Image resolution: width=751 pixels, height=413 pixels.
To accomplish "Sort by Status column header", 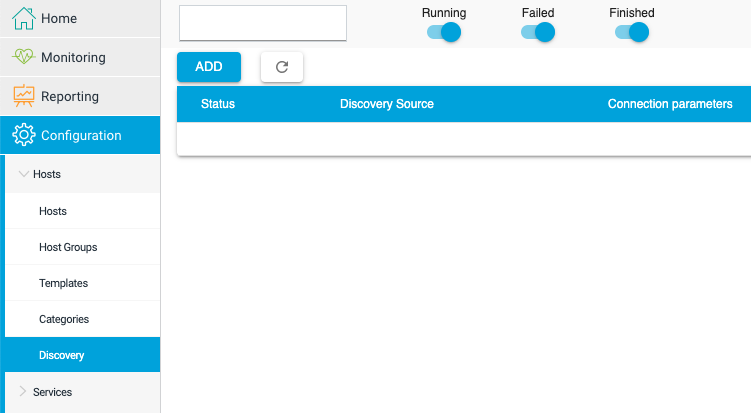I will (x=218, y=104).
